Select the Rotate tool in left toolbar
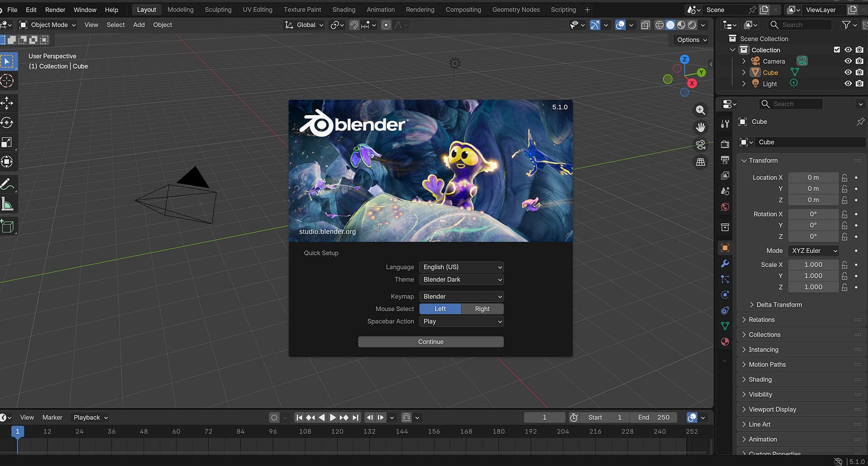 (7, 122)
